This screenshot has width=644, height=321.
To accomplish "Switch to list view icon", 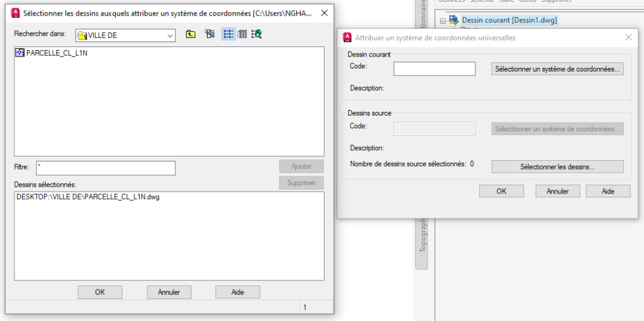I will pyautogui.click(x=228, y=35).
